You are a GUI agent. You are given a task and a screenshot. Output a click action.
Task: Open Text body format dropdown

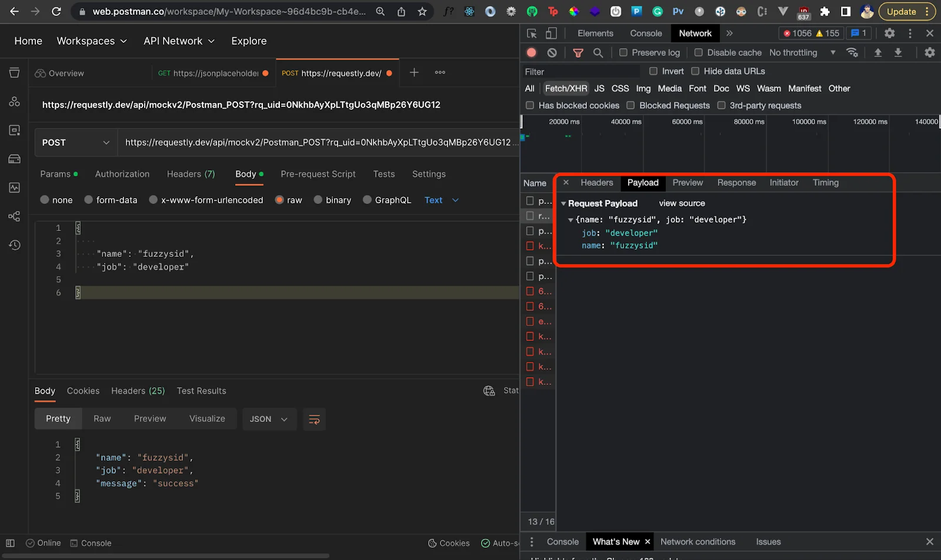tap(442, 200)
